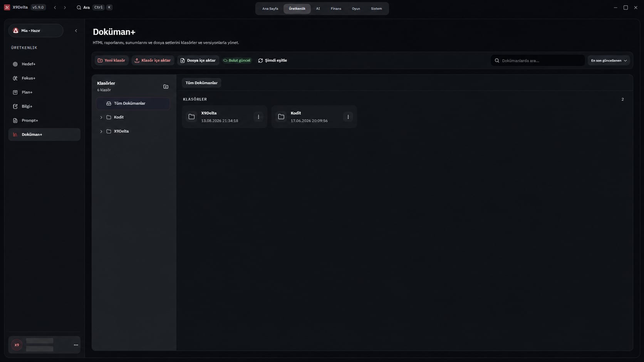This screenshot has height=362, width=644.
Task: Open the Kodit folder card
Action: (x=314, y=117)
